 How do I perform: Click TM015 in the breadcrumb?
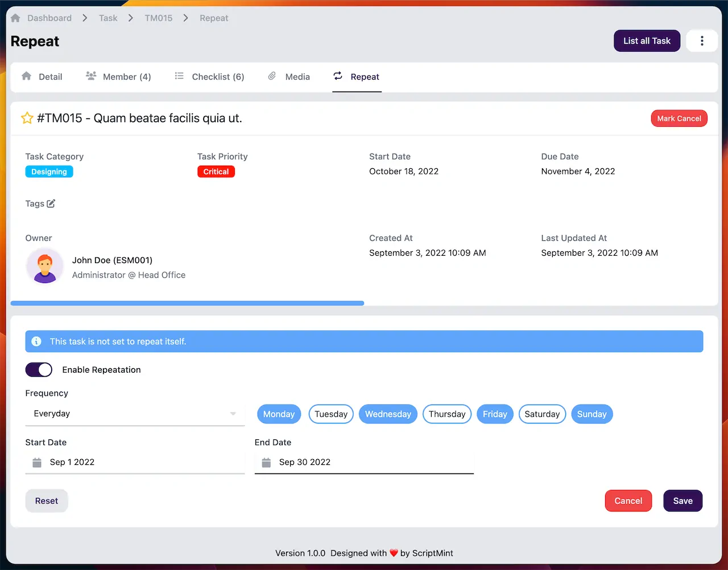[x=159, y=18]
